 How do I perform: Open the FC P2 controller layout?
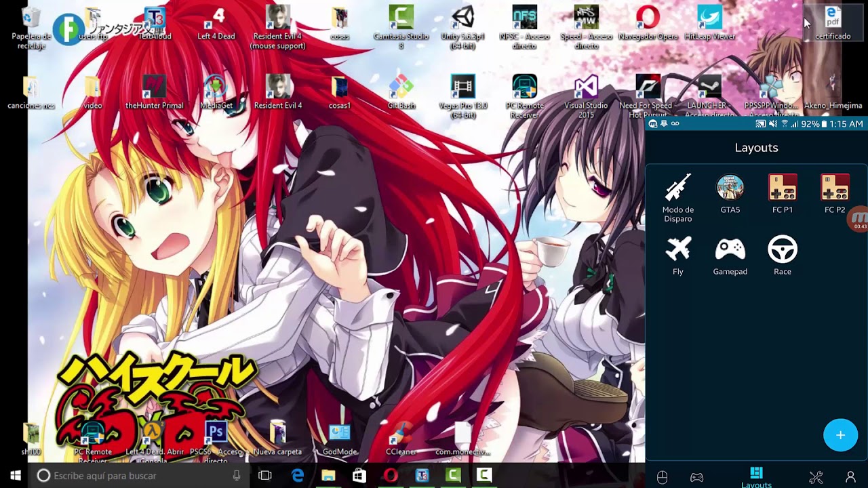click(x=835, y=194)
